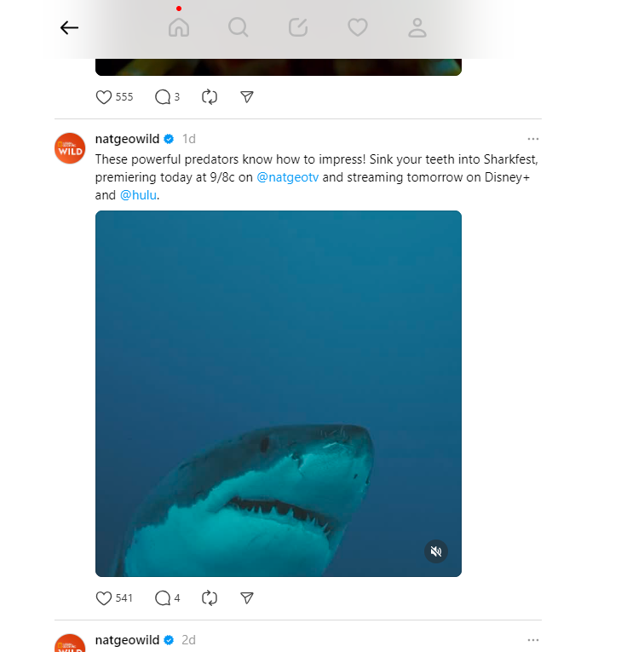Open the Home feed icon
This screenshot has height=652, width=644.
click(179, 28)
